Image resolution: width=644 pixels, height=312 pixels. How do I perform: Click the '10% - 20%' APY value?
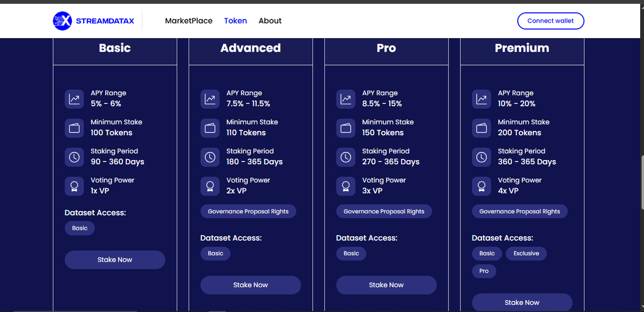pyautogui.click(x=517, y=104)
